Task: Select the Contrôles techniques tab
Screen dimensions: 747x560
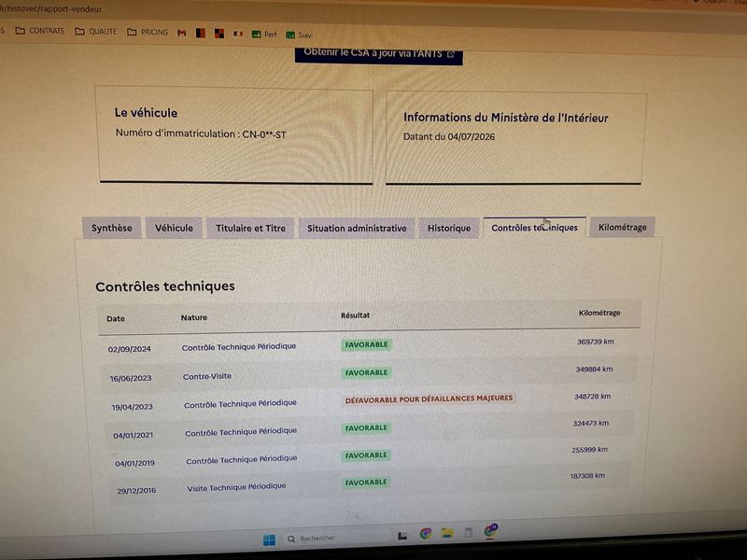Action: coord(534,227)
